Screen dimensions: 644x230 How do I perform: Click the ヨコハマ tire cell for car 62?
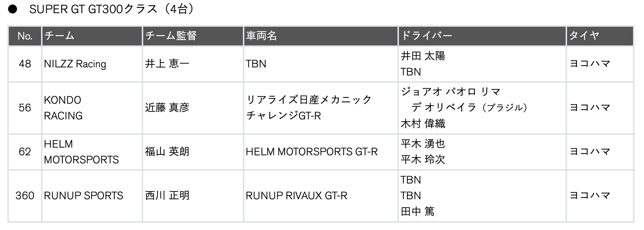pyautogui.click(x=590, y=152)
